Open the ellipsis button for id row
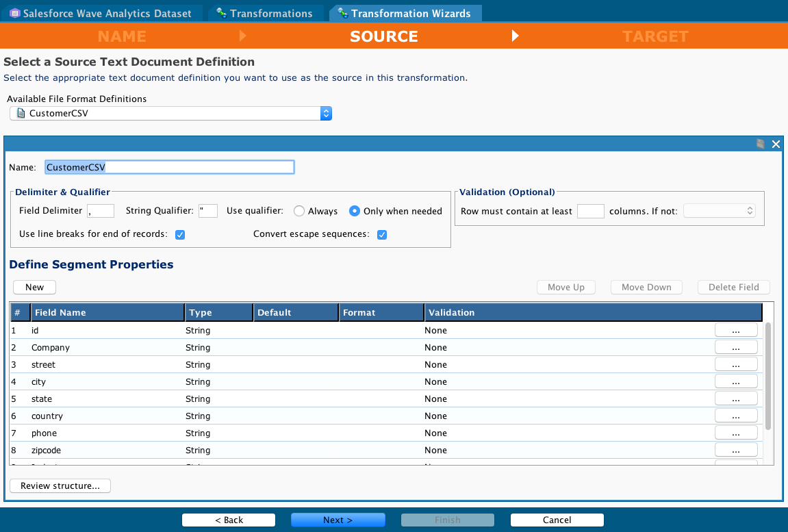 click(x=736, y=330)
